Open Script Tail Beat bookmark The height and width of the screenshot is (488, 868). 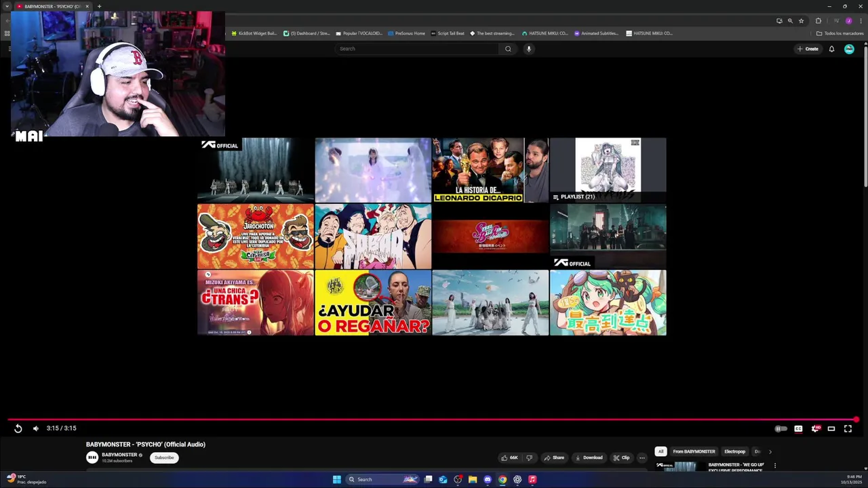448,33
